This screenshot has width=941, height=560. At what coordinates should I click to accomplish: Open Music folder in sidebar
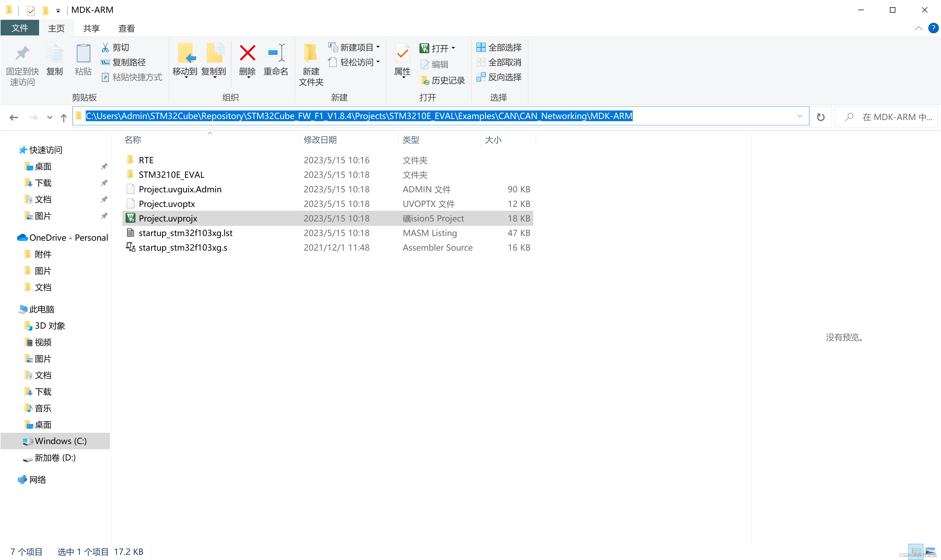click(38, 408)
